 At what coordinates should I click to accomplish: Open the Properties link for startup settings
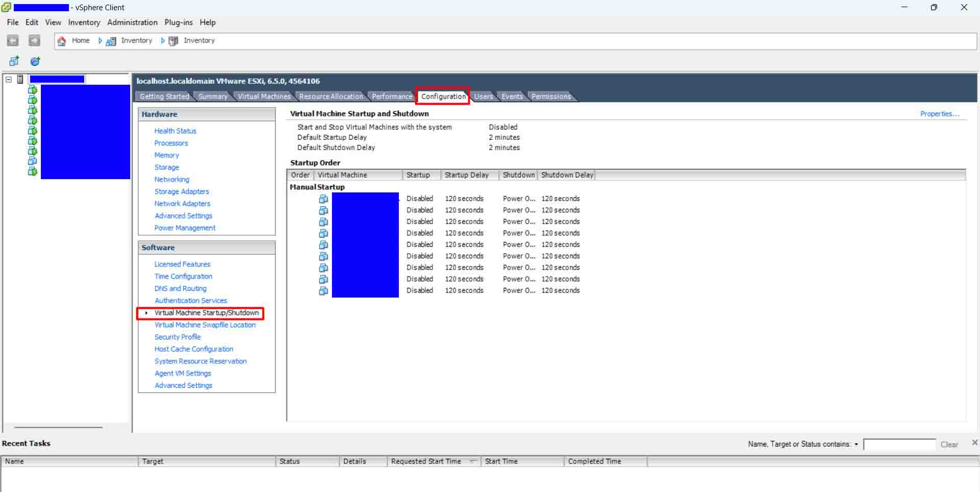click(x=939, y=114)
